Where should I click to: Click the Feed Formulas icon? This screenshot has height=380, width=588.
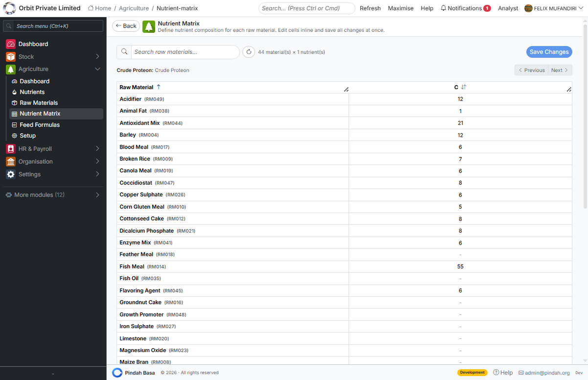[15, 125]
